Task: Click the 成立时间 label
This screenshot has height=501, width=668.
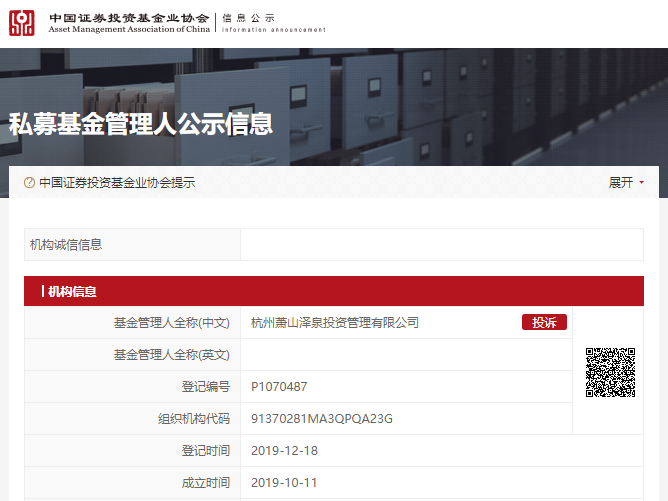Action: [206, 483]
